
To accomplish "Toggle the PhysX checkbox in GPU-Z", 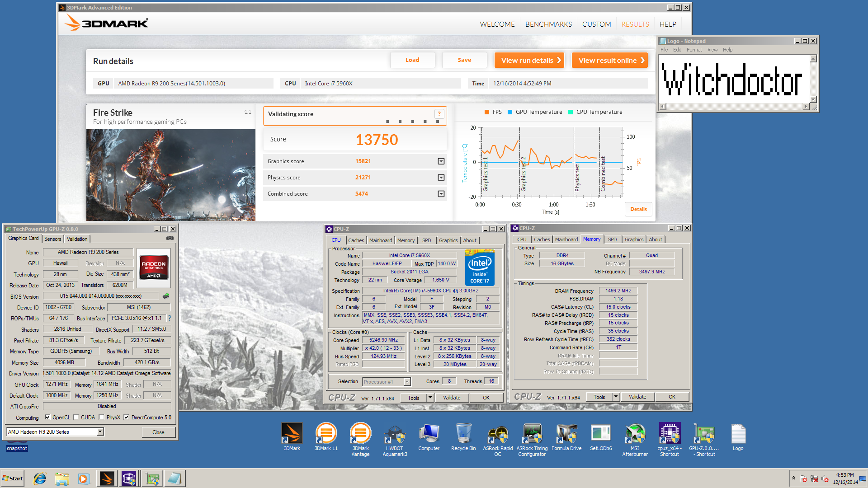I will [x=101, y=417].
